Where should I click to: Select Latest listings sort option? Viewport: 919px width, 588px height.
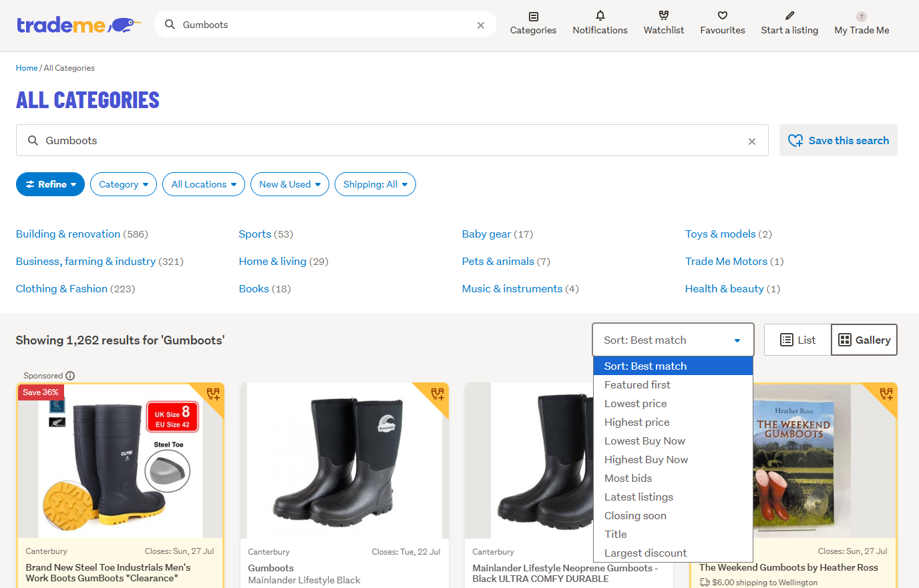[673, 497]
